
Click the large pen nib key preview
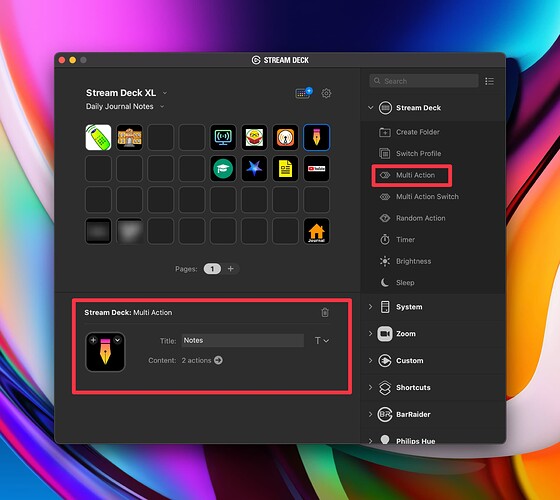click(105, 352)
